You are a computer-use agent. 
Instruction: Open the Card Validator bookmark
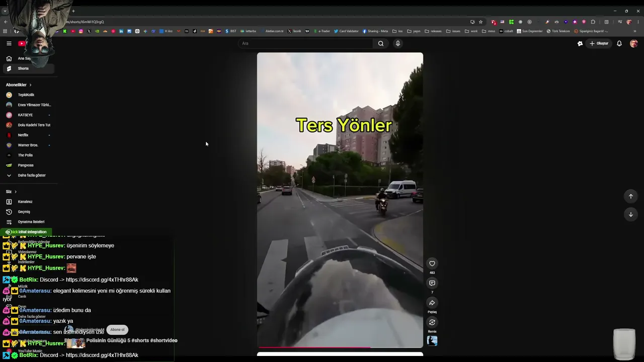tap(346, 31)
